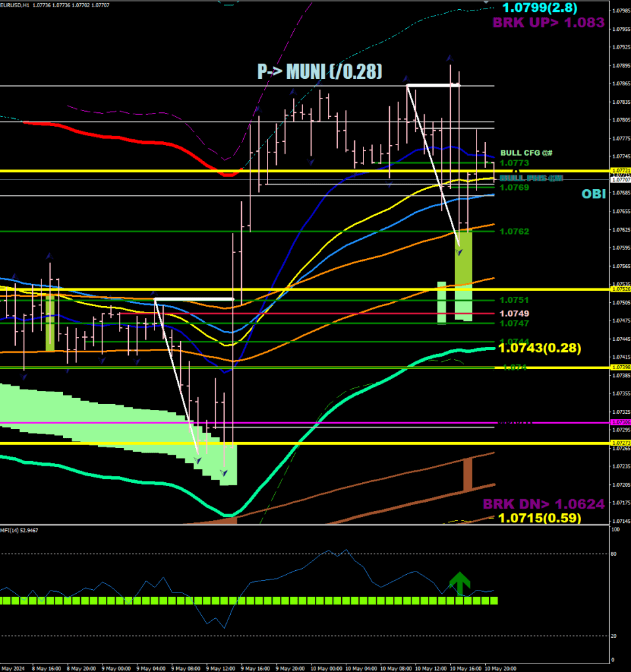Click the red-line 1.0749 level label
The height and width of the screenshot is (672, 631).
click(514, 313)
